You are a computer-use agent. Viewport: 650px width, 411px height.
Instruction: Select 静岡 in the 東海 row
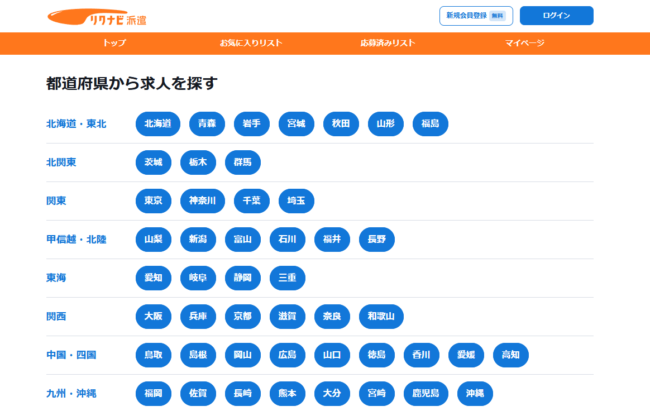coord(243,277)
